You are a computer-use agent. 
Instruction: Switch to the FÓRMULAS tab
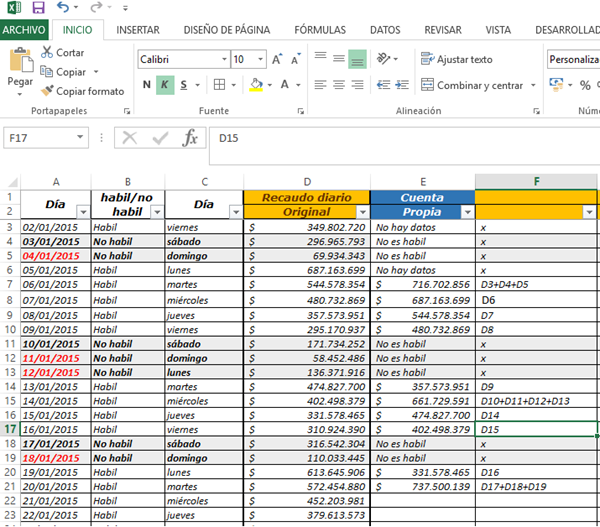point(320,30)
